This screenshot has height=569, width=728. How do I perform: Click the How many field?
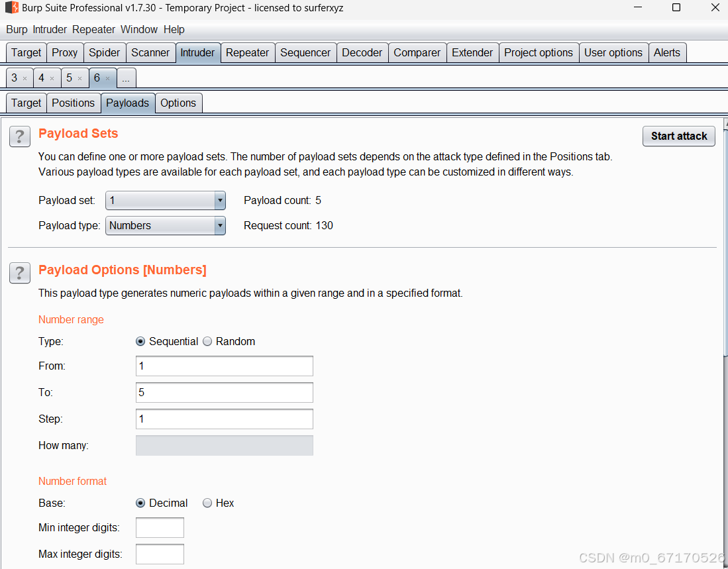pyautogui.click(x=225, y=446)
